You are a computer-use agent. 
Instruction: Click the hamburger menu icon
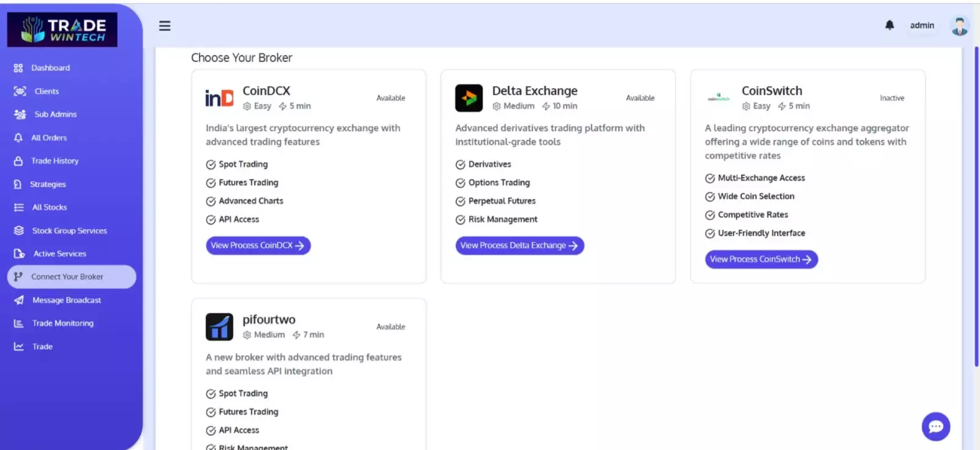(x=164, y=26)
